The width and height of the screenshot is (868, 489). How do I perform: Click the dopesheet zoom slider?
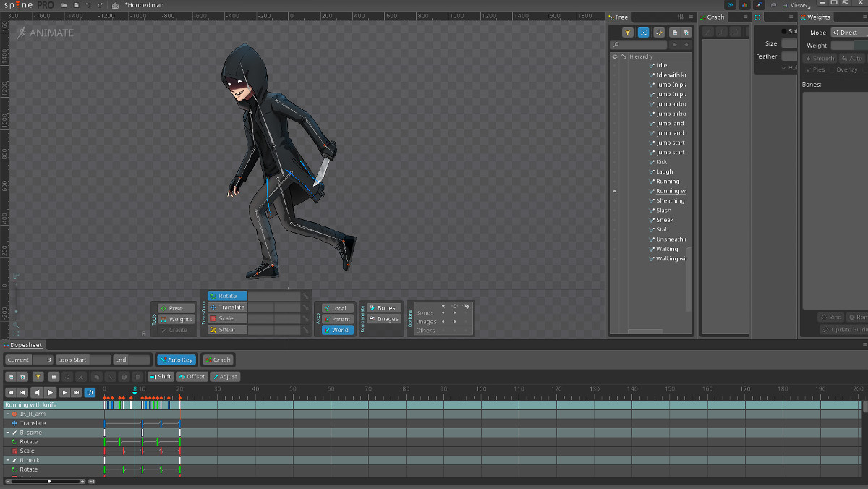point(49,481)
